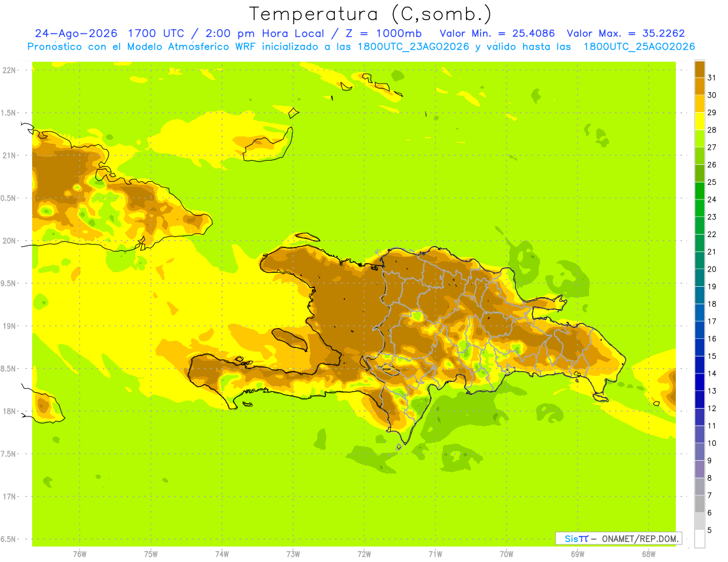Screen dimensions: 728x562
Task: Click latitude label '21N'
Action: (9, 155)
